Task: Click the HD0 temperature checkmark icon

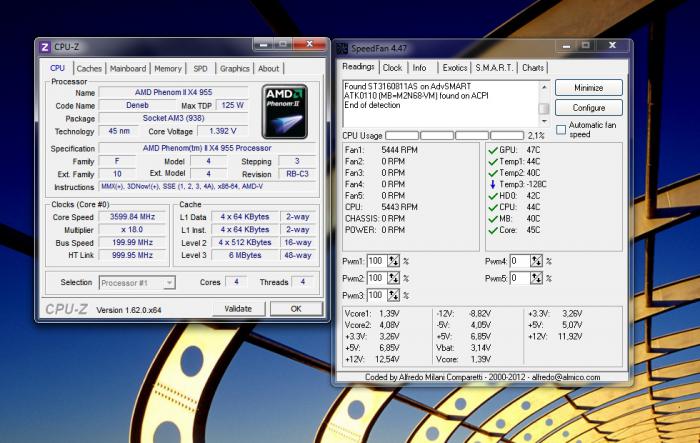Action: point(491,196)
